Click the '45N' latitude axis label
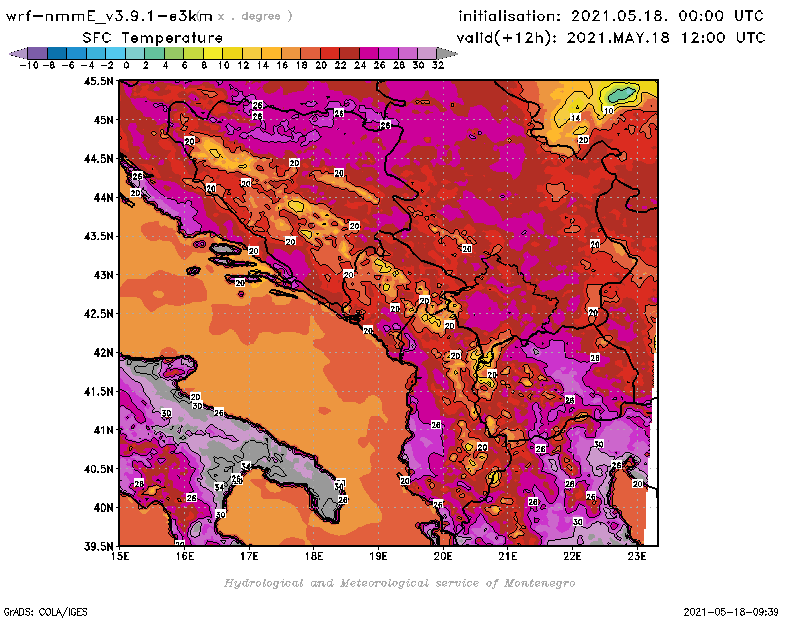The width and height of the screenshot is (800, 618). coord(103,120)
